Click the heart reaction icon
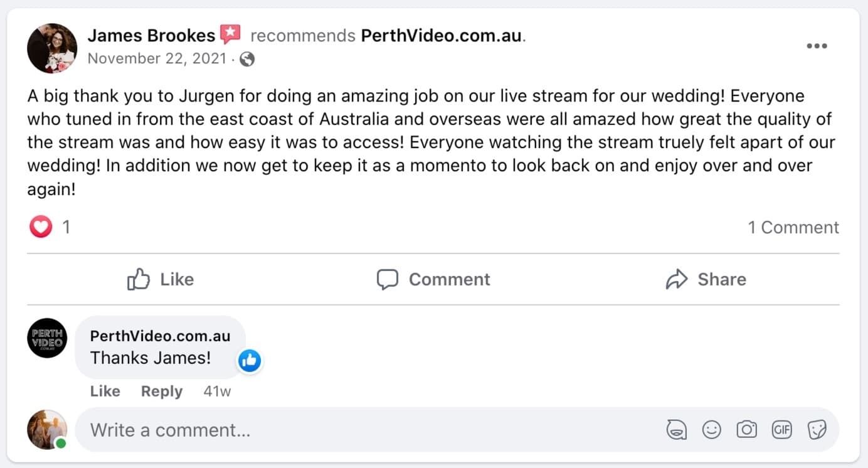Image resolution: width=868 pixels, height=468 pixels. point(41,227)
